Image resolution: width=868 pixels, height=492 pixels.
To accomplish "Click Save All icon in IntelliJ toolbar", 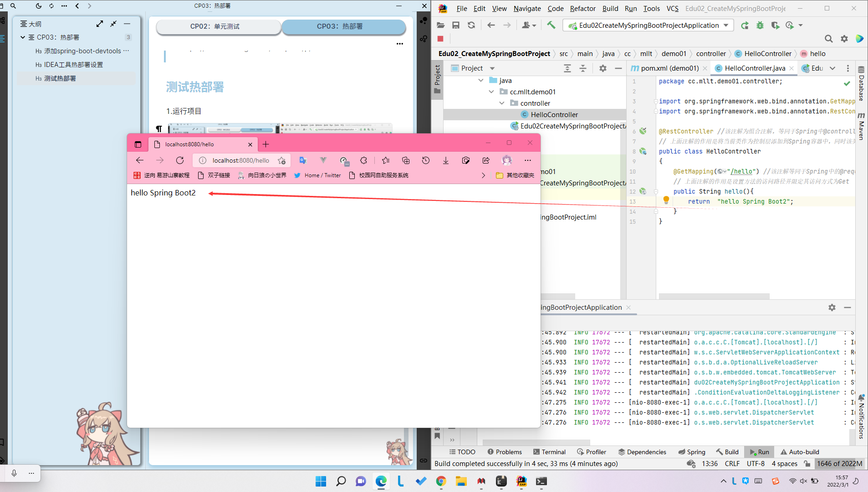I will (456, 25).
